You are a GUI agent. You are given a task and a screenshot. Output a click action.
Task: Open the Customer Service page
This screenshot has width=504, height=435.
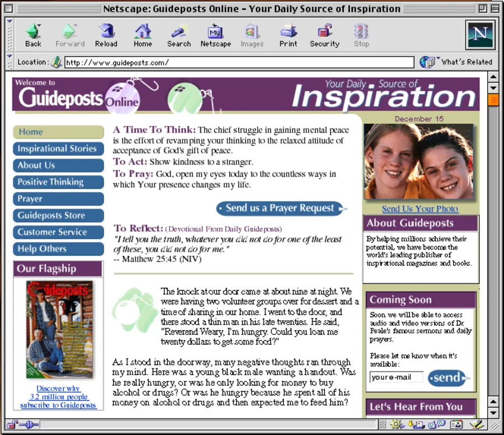pos(58,232)
